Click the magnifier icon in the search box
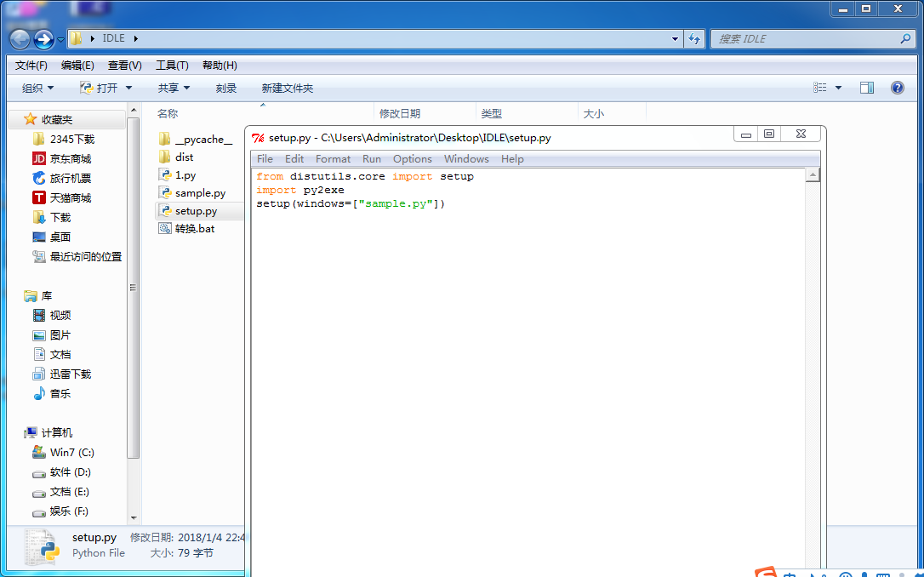Viewport: 924px width, 577px height. (906, 39)
